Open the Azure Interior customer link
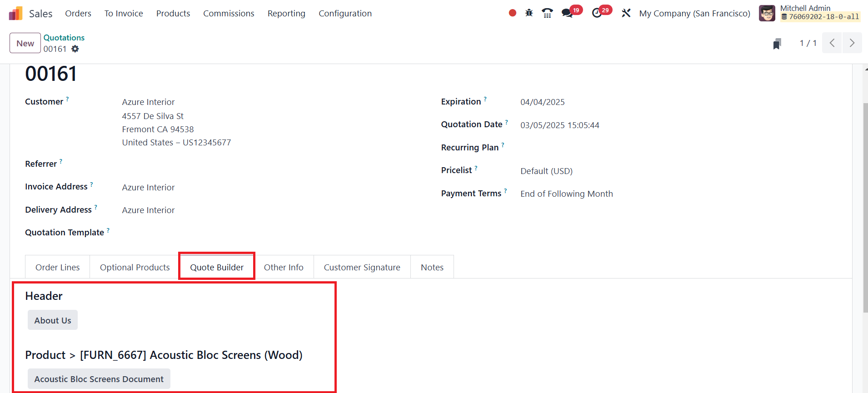This screenshot has height=393, width=868. 148,102
